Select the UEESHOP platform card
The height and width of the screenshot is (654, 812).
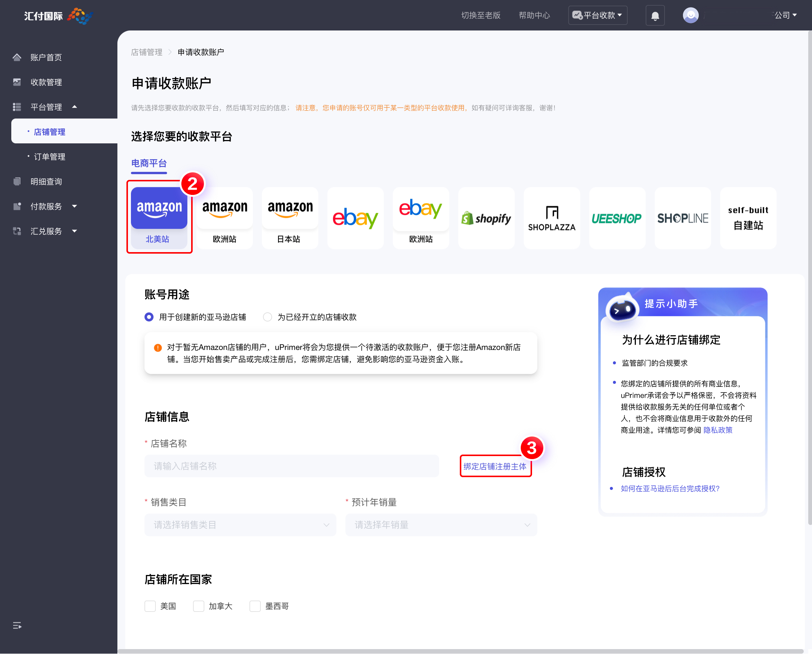click(x=617, y=218)
